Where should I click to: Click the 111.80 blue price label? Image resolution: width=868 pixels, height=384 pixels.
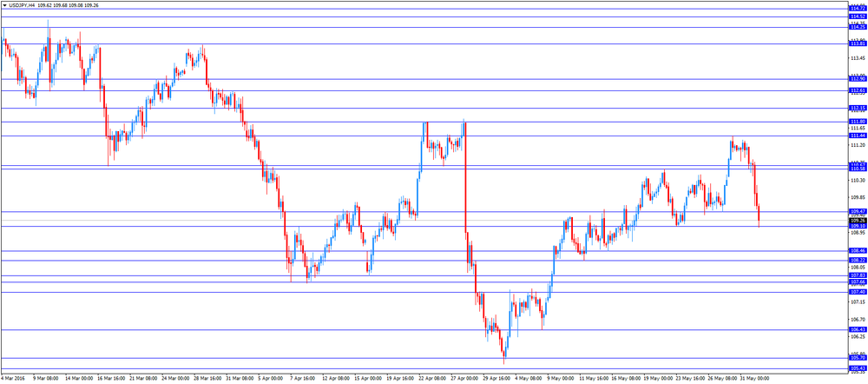(858, 122)
